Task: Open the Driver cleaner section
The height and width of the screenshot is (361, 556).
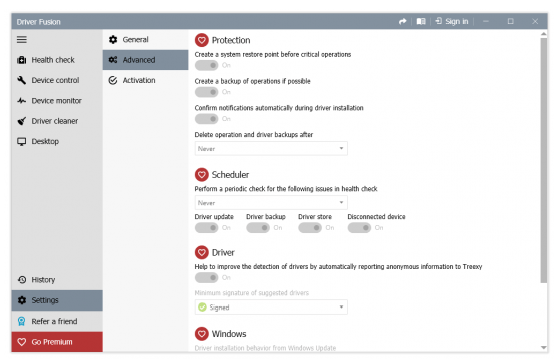Action: tap(57, 121)
